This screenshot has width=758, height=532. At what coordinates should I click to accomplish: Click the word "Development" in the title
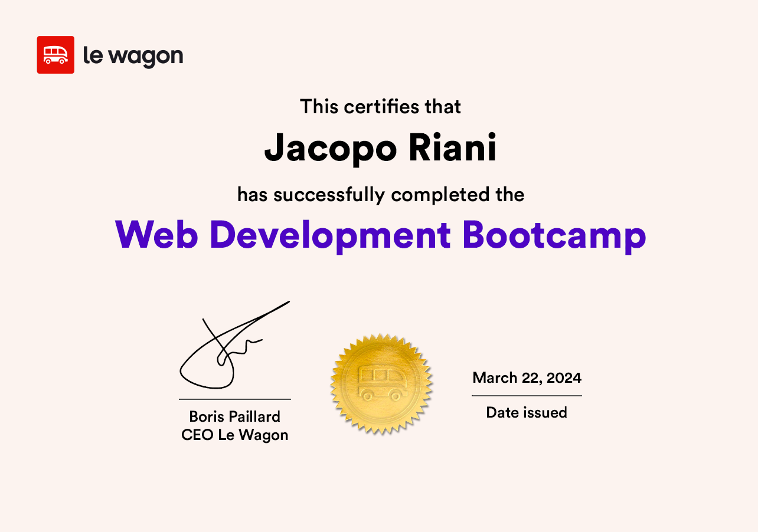point(331,235)
